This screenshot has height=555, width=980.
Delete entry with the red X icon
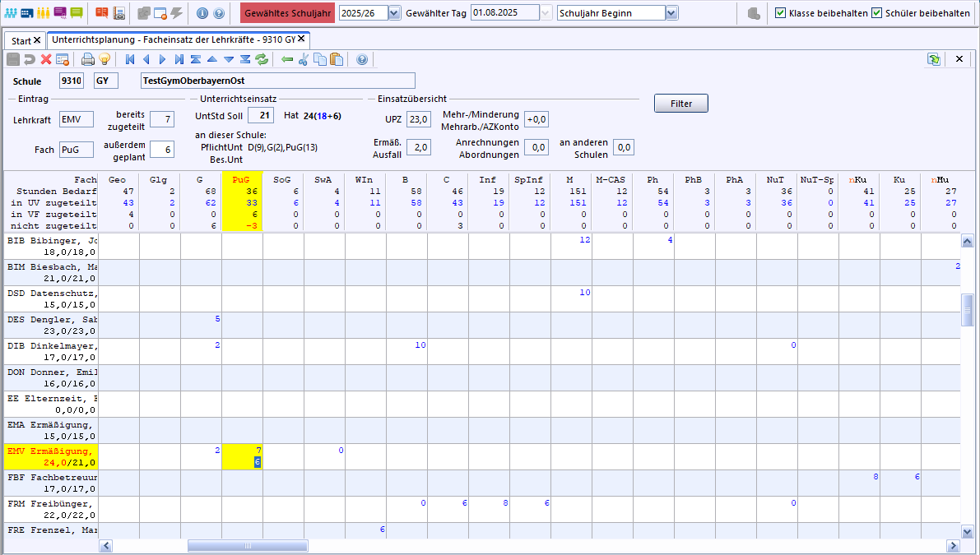click(45, 59)
